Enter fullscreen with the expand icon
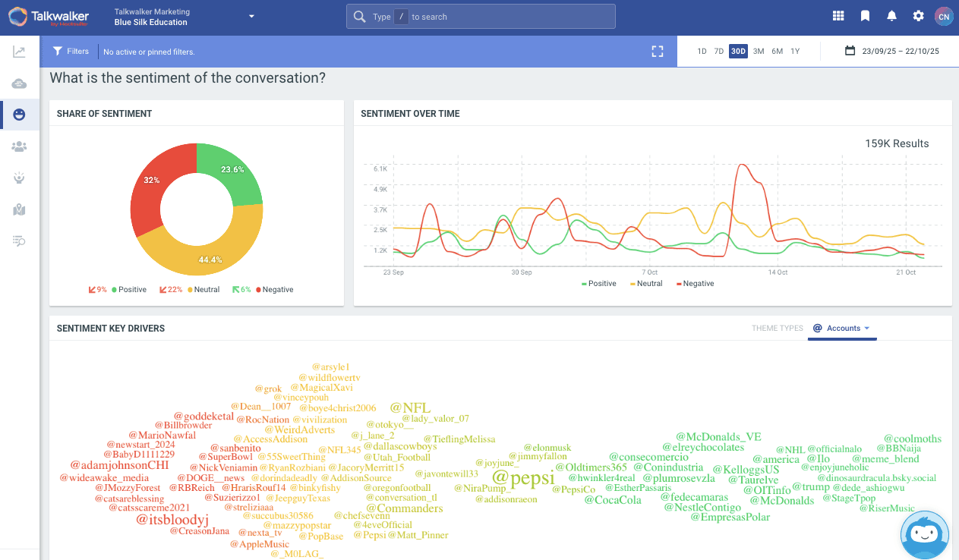 (x=658, y=52)
